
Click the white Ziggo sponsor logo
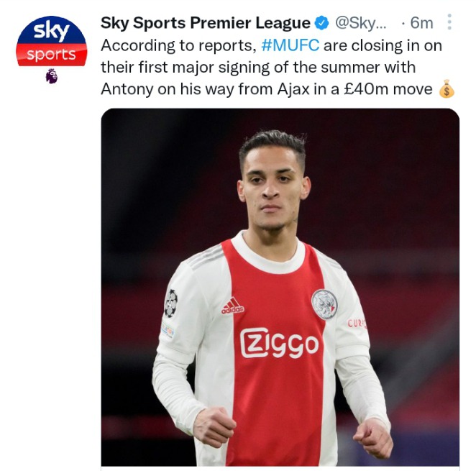(279, 343)
